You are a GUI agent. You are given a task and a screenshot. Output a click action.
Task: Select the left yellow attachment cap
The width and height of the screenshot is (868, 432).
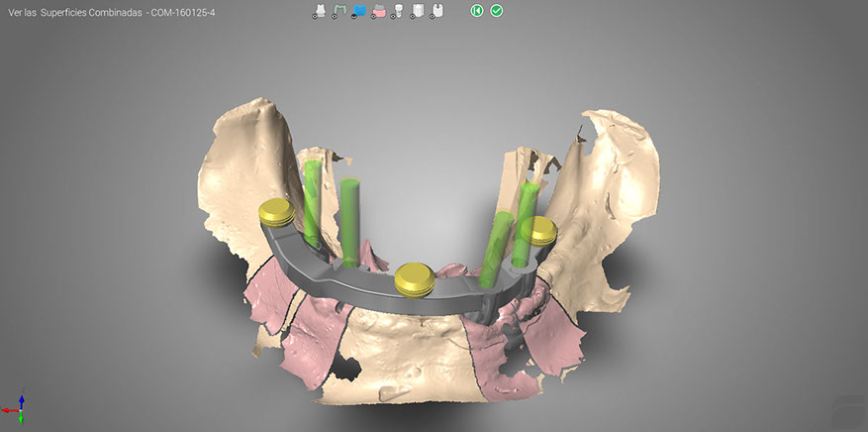pos(273,212)
